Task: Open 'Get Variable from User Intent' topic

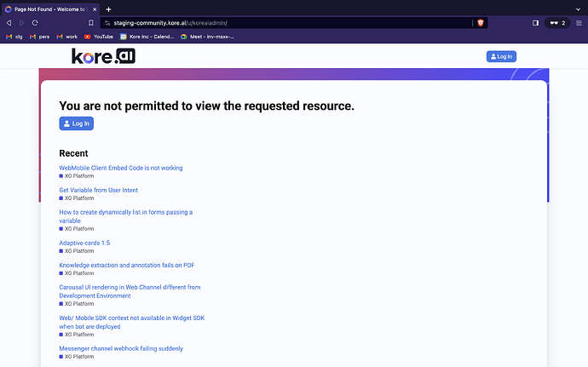Action: [x=99, y=190]
